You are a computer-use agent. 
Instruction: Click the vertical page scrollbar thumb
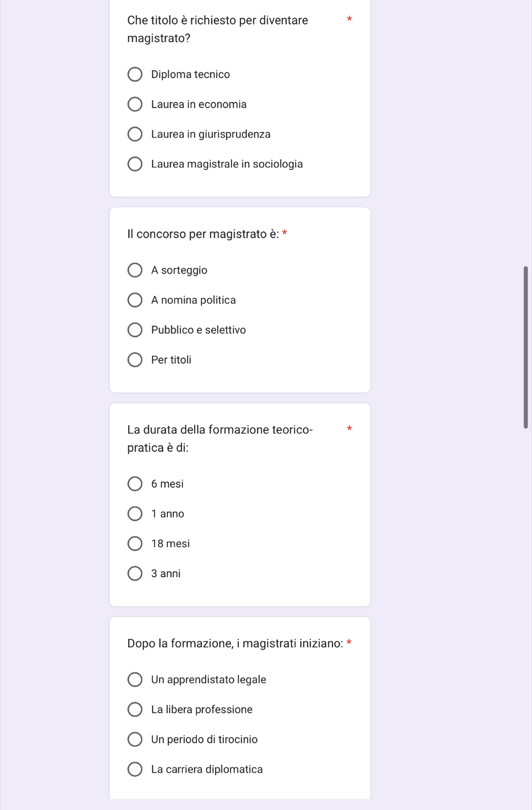click(x=525, y=347)
